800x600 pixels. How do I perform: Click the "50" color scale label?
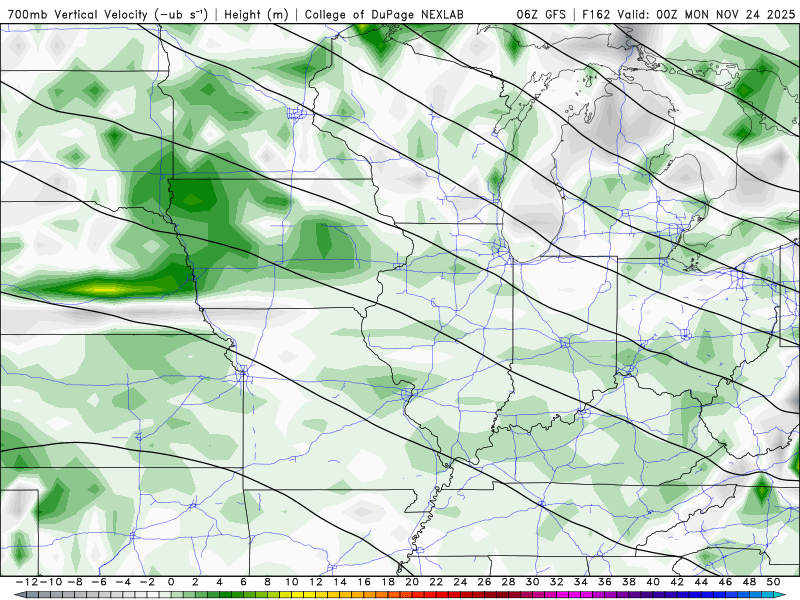(773, 582)
